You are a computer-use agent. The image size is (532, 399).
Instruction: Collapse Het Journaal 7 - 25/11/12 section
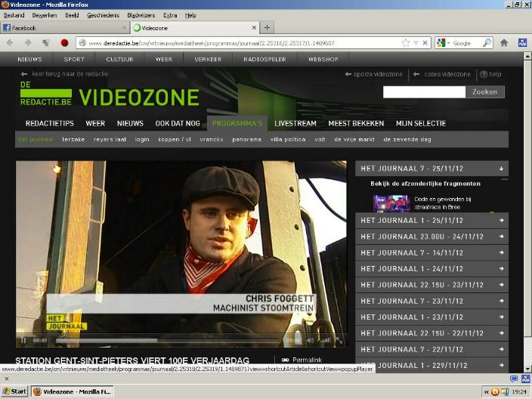point(431,169)
